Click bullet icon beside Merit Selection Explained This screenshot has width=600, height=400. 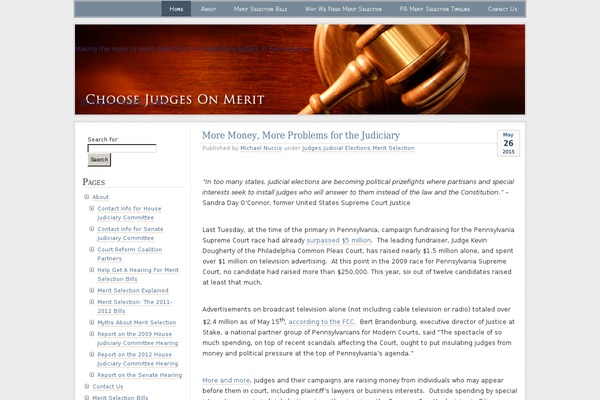click(91, 291)
